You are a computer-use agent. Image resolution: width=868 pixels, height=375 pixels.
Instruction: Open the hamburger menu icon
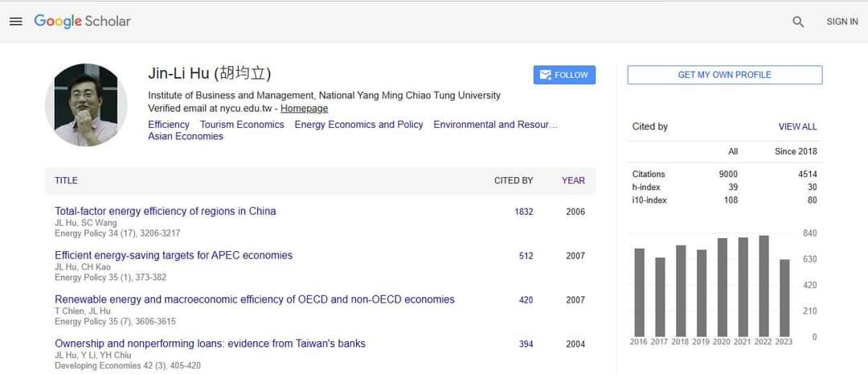pos(15,22)
